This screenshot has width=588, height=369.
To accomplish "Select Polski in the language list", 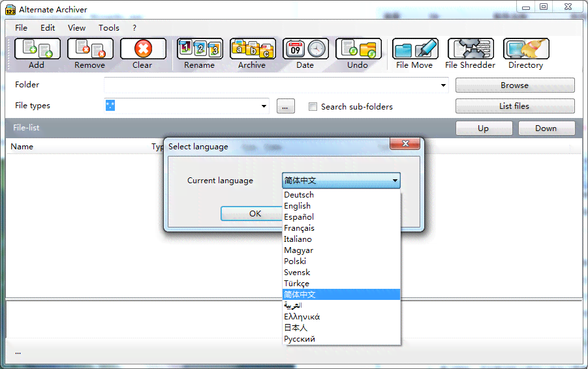I will [341, 261].
